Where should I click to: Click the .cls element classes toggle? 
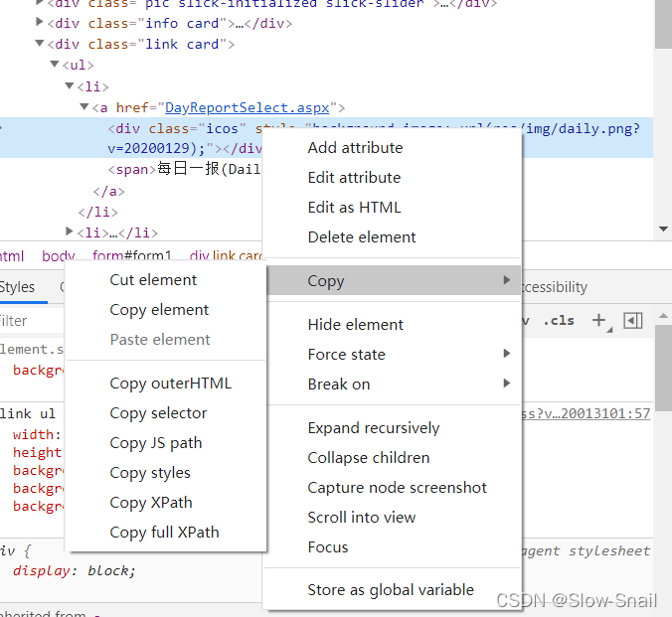[x=559, y=321]
